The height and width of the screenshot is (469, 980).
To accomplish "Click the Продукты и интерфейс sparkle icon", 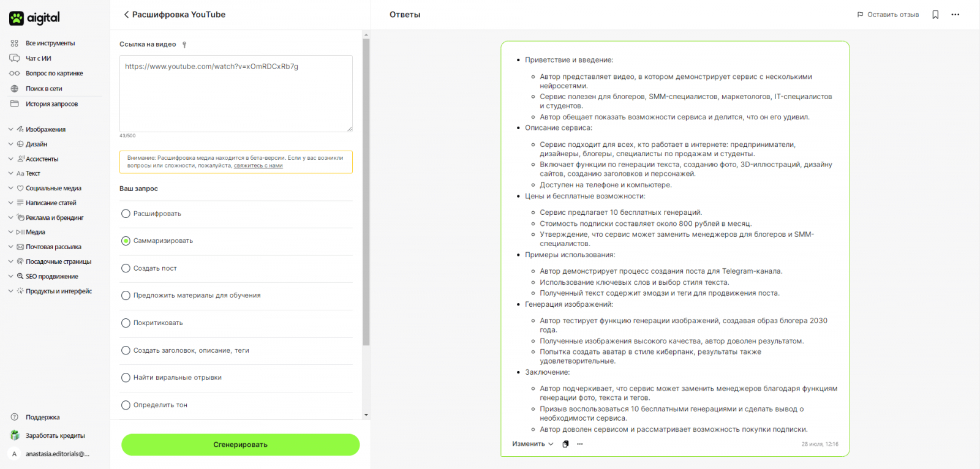I will coord(20,291).
